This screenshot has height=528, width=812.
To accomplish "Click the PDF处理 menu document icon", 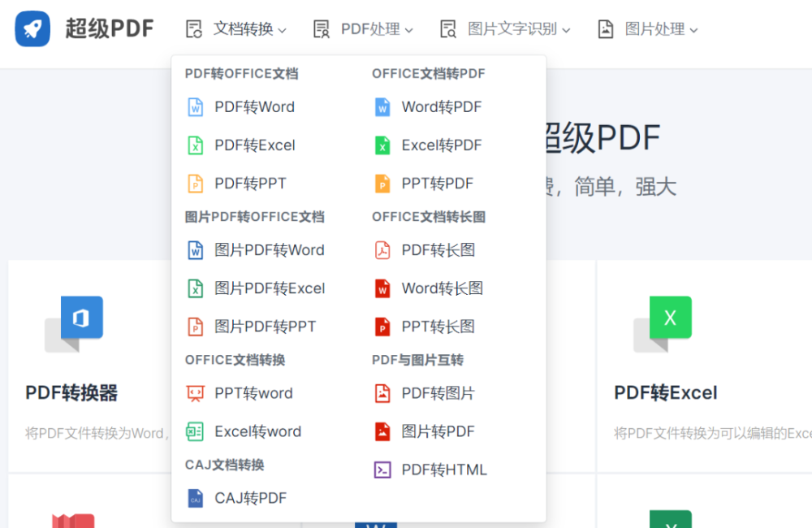I will point(321,29).
